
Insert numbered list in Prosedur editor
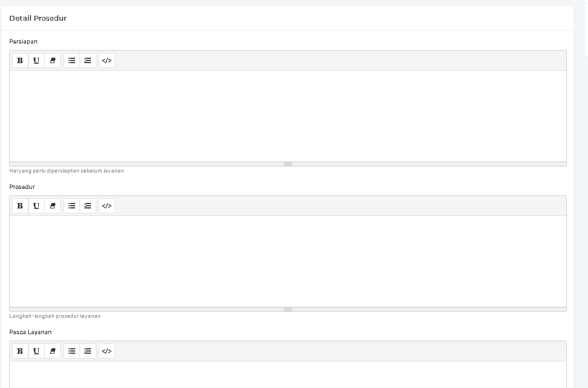tap(88, 206)
